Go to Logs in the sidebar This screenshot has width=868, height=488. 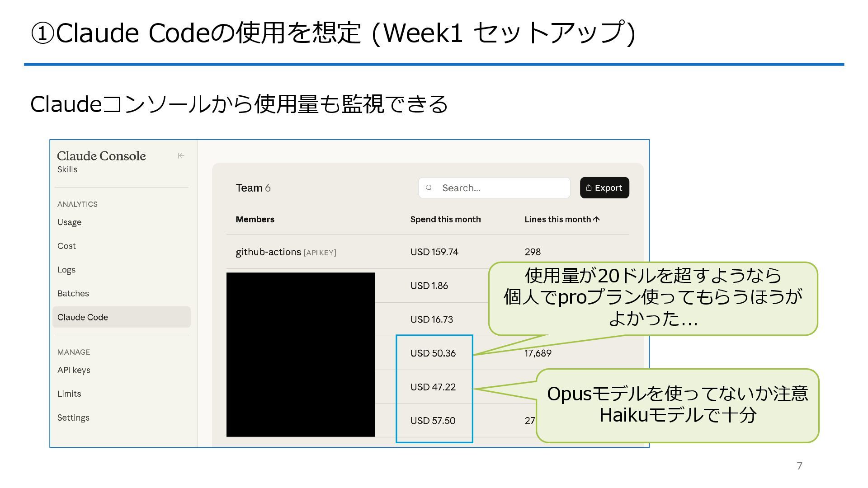click(x=66, y=270)
